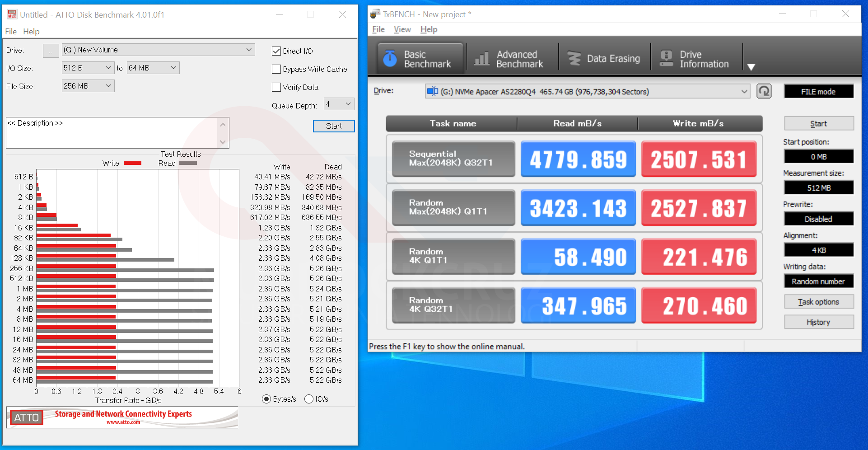Click the 2507.531 sequential write result
This screenshot has width=868, height=450.
coord(699,159)
